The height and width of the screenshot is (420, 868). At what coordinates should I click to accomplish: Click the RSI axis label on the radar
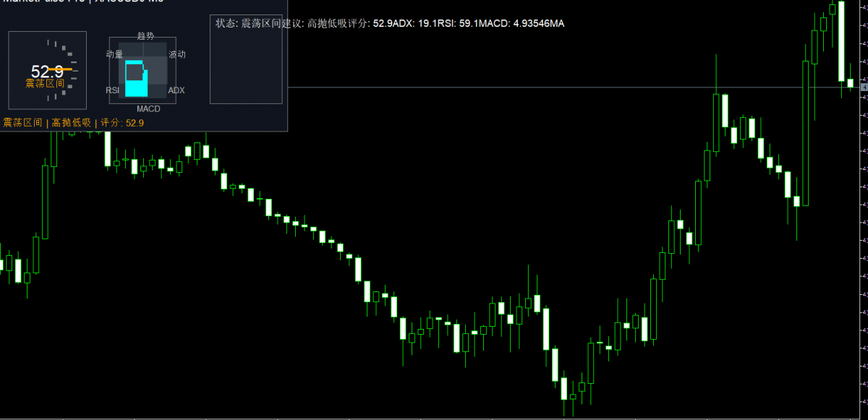pyautogui.click(x=113, y=90)
